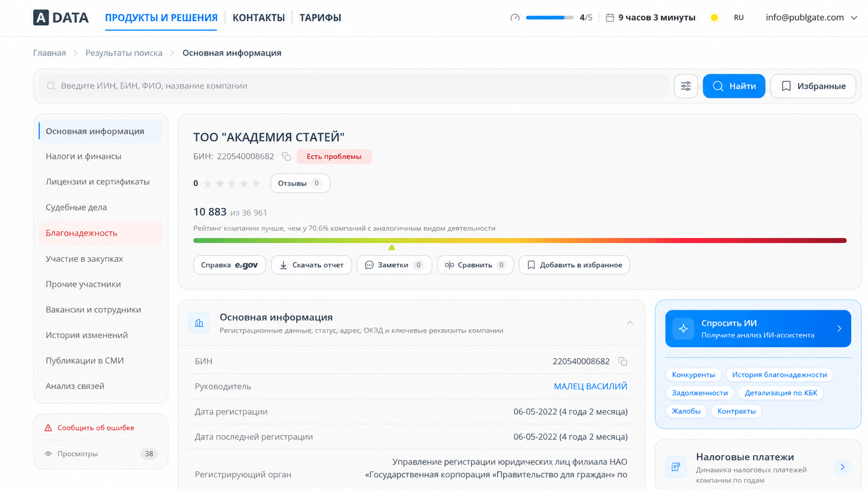Click the warning triangle icon by Сообщить об ошибке

click(x=48, y=428)
